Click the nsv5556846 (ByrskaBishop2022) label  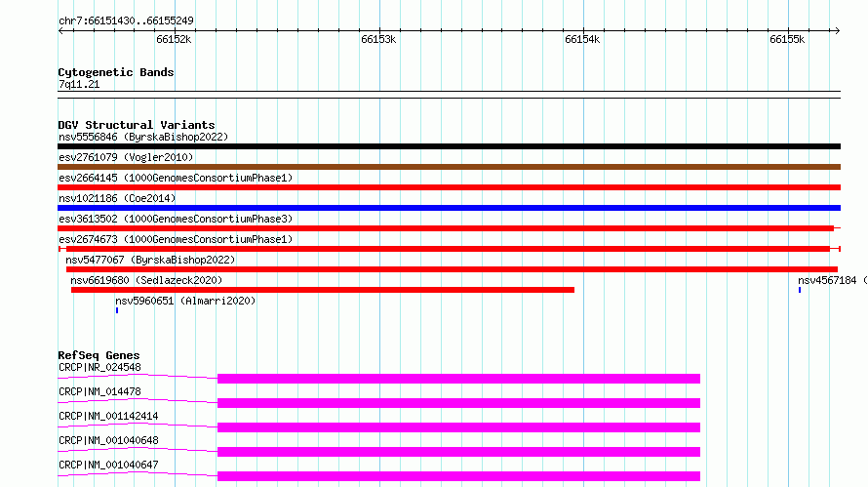[x=143, y=137]
